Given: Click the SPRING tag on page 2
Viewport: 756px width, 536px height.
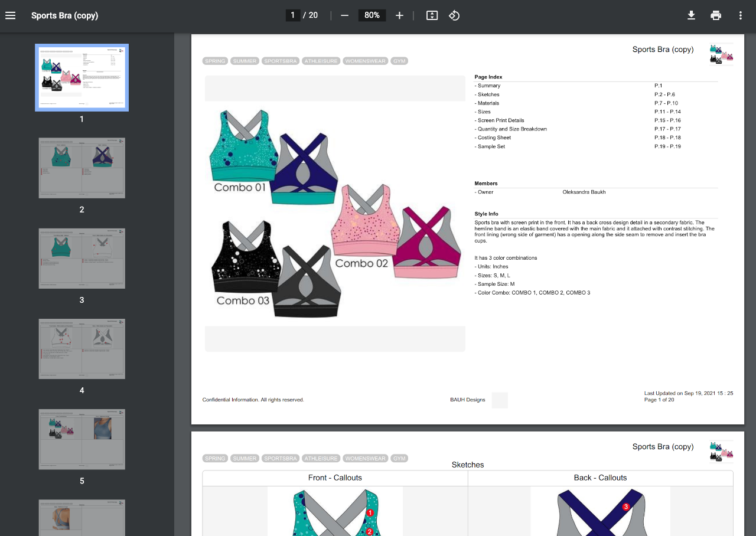Looking at the screenshot, I should (x=216, y=458).
